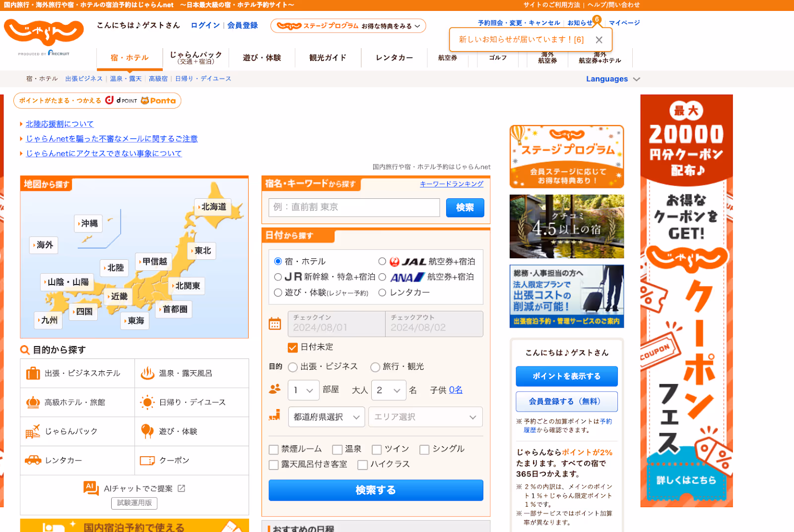Screen dimensions: 794x532
Task: Open the クチコミ 4.5以上の宿 banner
Action: coord(567,227)
